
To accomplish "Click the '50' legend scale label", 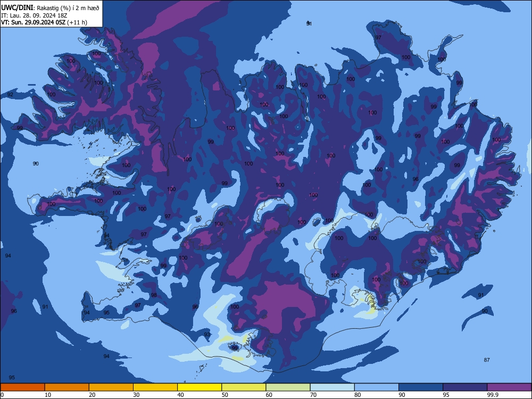I will (x=225, y=395).
